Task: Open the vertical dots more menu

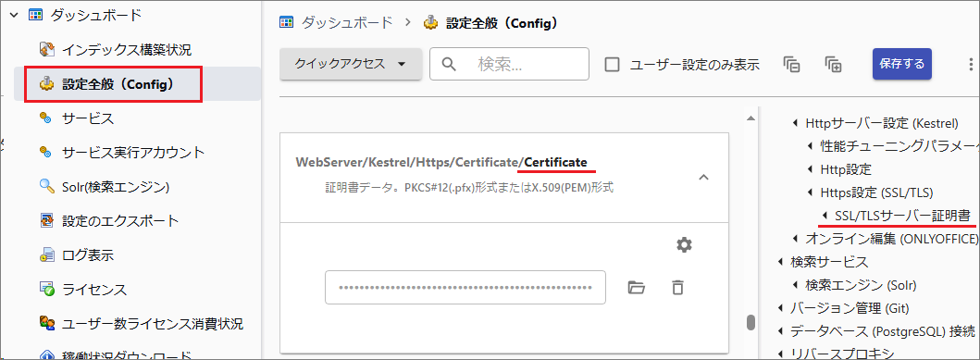Action: coord(971,64)
